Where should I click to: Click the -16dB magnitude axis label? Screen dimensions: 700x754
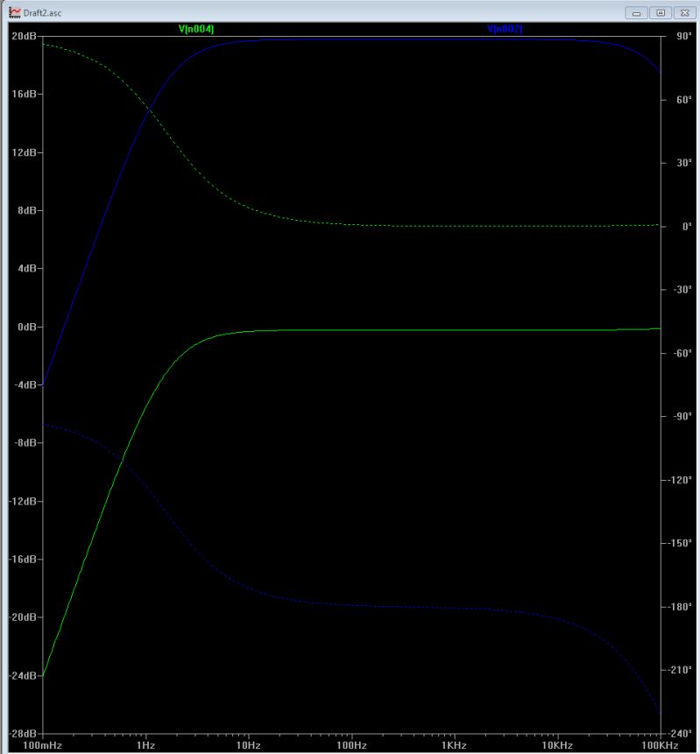pos(23,560)
